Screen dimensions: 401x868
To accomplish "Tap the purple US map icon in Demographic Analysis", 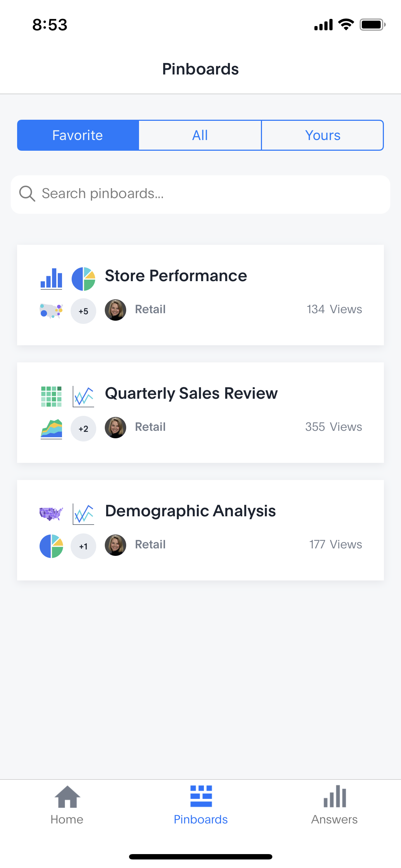I will 51,514.
